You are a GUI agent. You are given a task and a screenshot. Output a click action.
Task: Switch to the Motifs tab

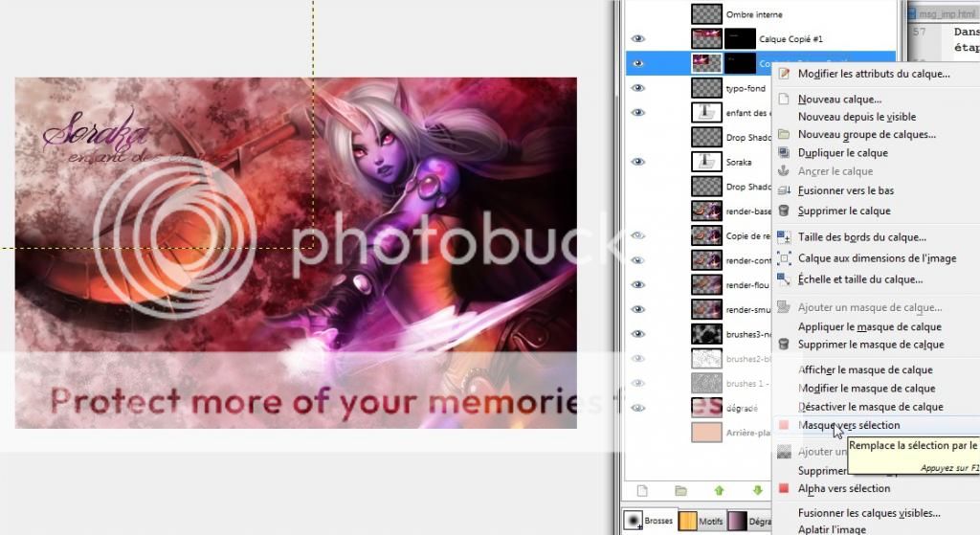702,521
